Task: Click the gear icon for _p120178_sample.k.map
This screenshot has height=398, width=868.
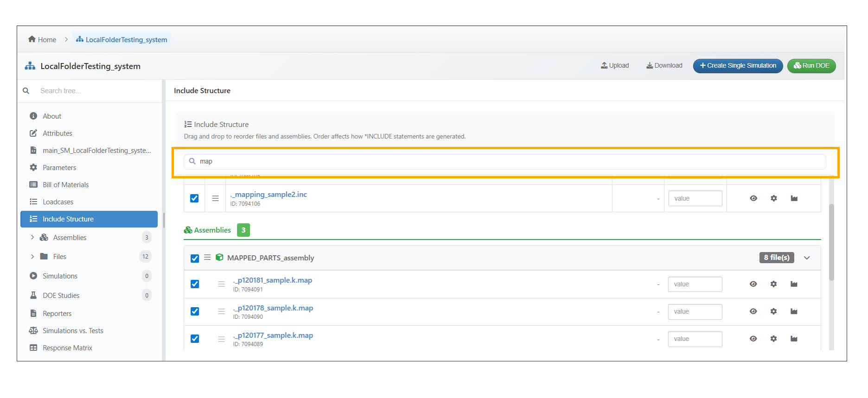Action: [x=773, y=311]
